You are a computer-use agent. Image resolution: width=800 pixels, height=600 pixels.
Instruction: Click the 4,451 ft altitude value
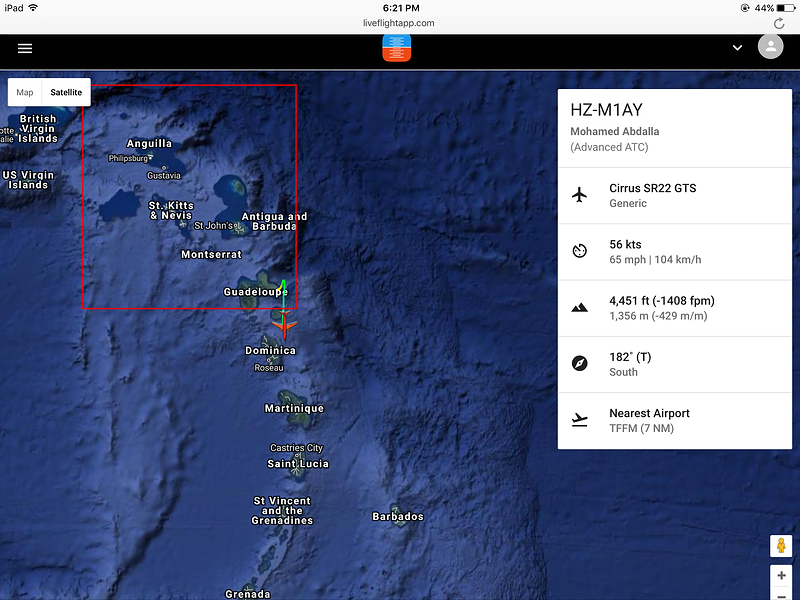click(662, 301)
